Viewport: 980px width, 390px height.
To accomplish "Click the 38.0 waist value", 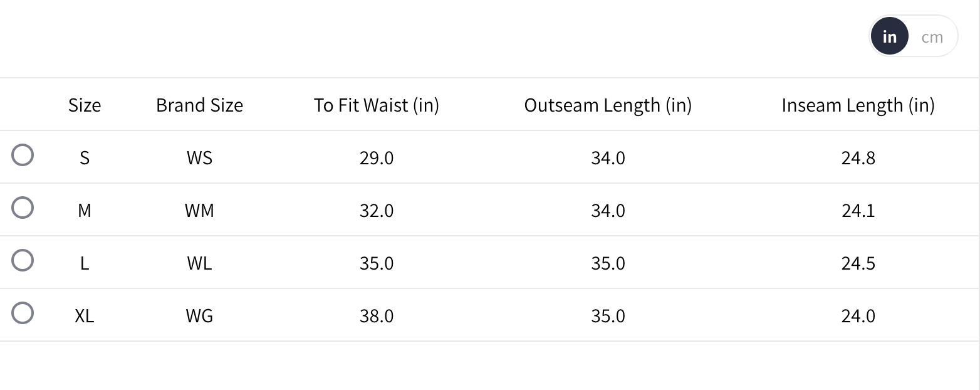I will (x=377, y=315).
